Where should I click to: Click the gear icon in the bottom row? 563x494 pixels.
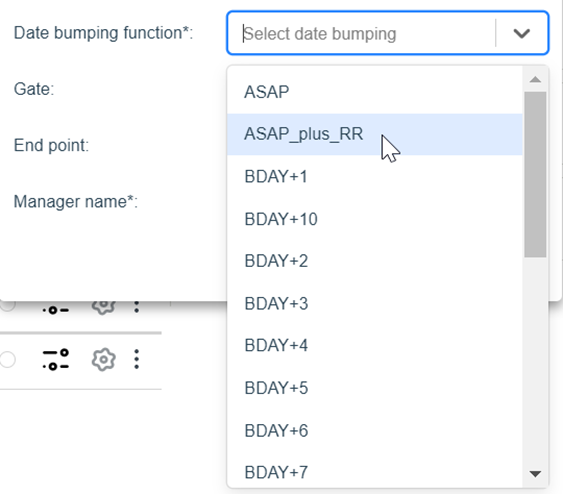[x=103, y=359]
